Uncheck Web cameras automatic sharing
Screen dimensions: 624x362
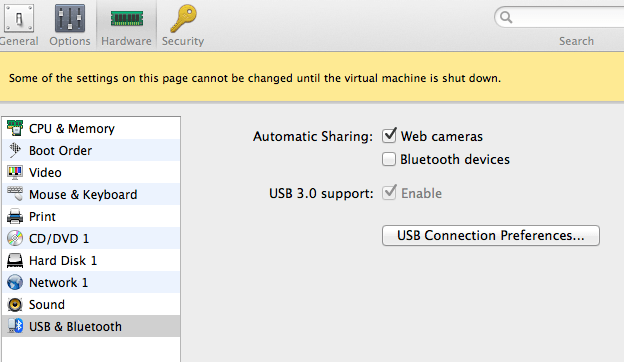(389, 136)
